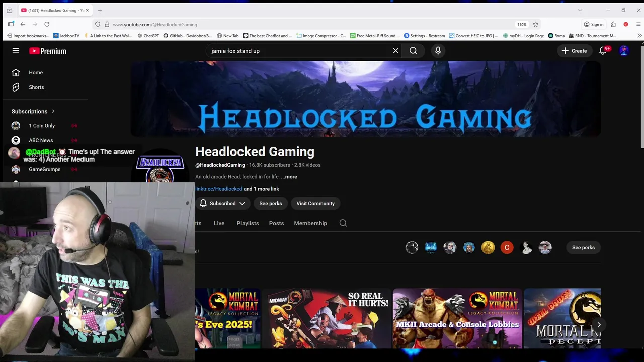Open the notifications bell
The width and height of the screenshot is (644, 362).
(603, 51)
